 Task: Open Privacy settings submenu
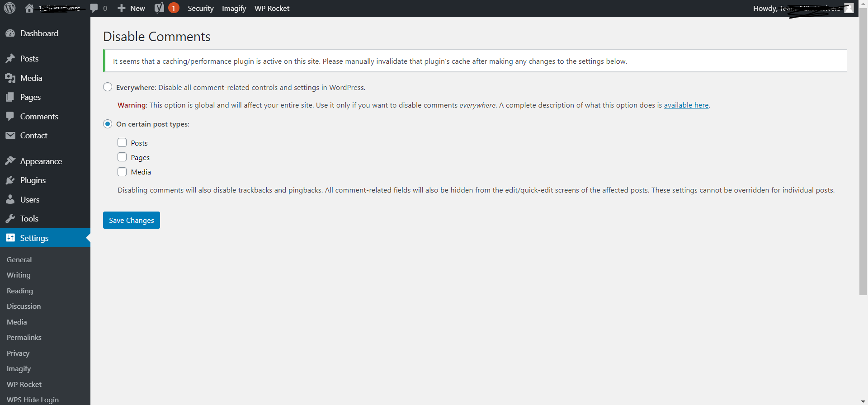tap(18, 353)
